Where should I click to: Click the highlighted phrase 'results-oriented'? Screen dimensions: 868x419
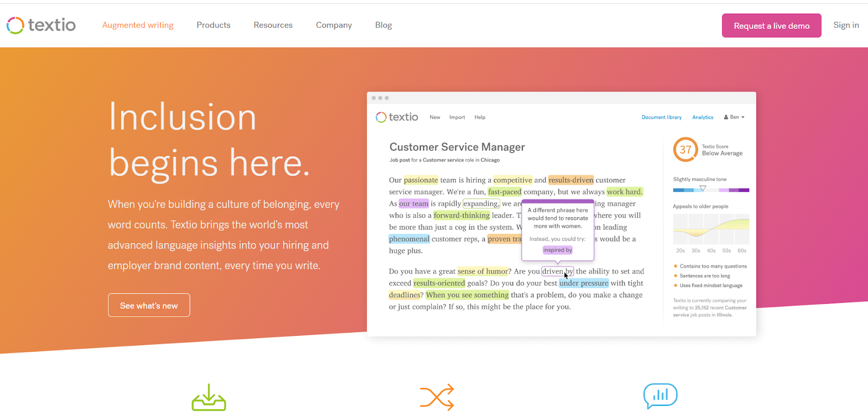tap(439, 283)
